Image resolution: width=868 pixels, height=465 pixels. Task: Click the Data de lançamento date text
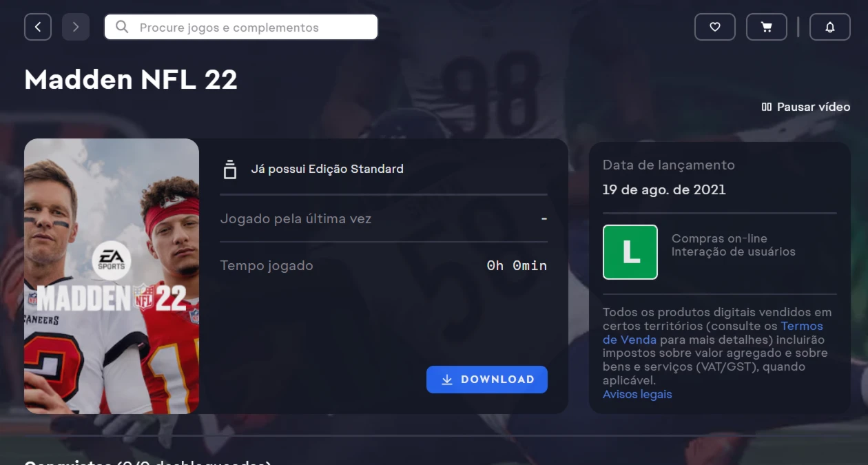click(664, 190)
